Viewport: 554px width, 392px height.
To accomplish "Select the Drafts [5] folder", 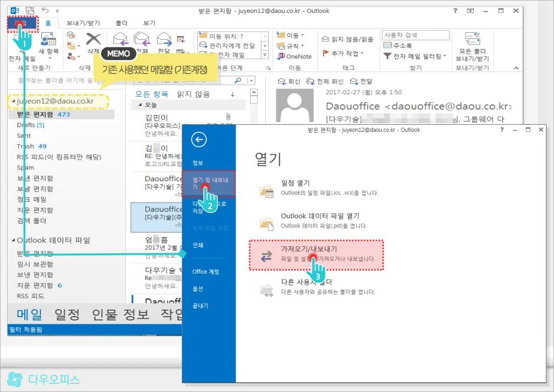I will 30,125.
